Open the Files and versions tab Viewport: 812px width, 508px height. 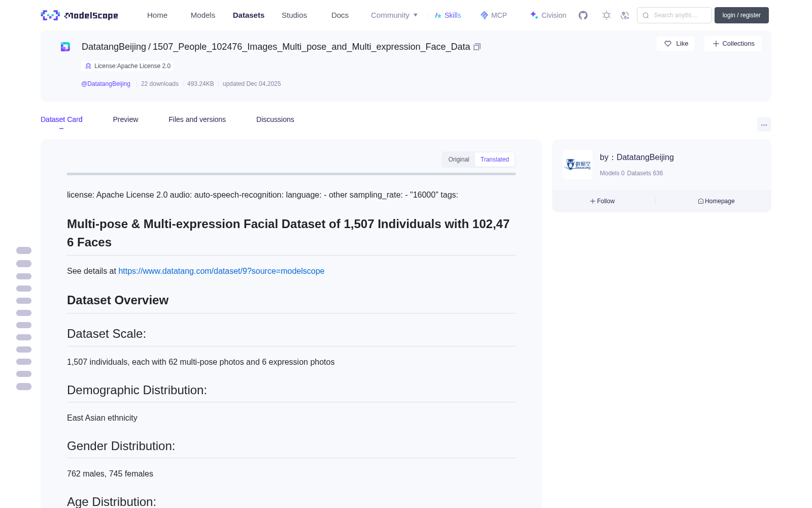point(197,119)
